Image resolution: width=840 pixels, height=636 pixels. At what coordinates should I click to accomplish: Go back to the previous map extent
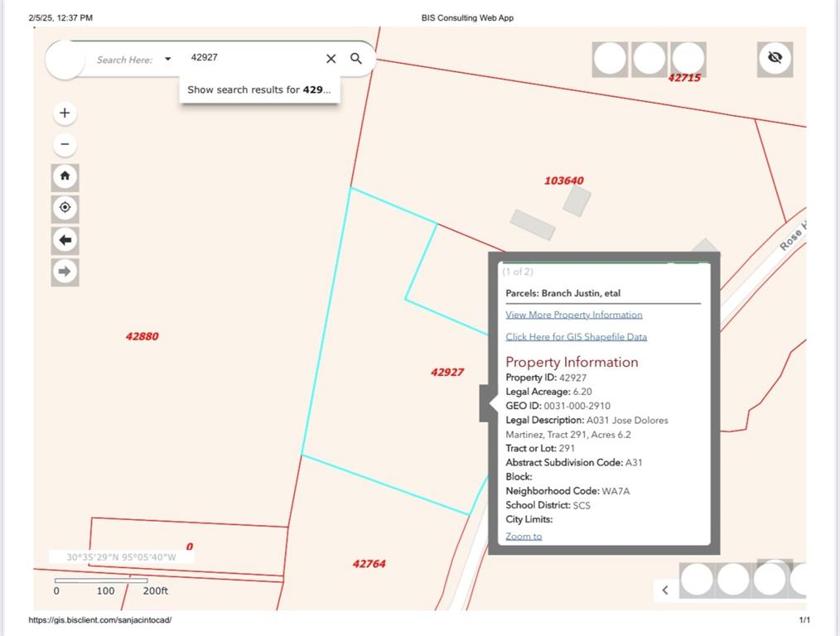(x=65, y=240)
